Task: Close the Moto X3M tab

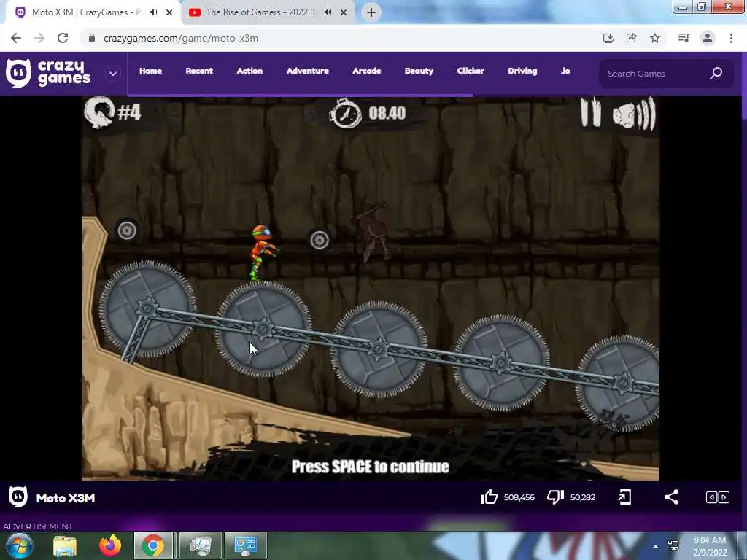Action: tap(169, 12)
